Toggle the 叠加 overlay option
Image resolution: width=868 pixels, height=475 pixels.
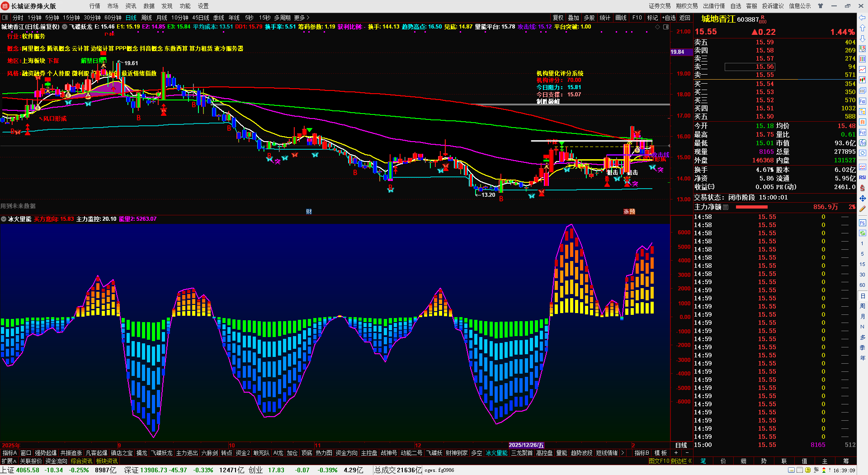point(574,18)
